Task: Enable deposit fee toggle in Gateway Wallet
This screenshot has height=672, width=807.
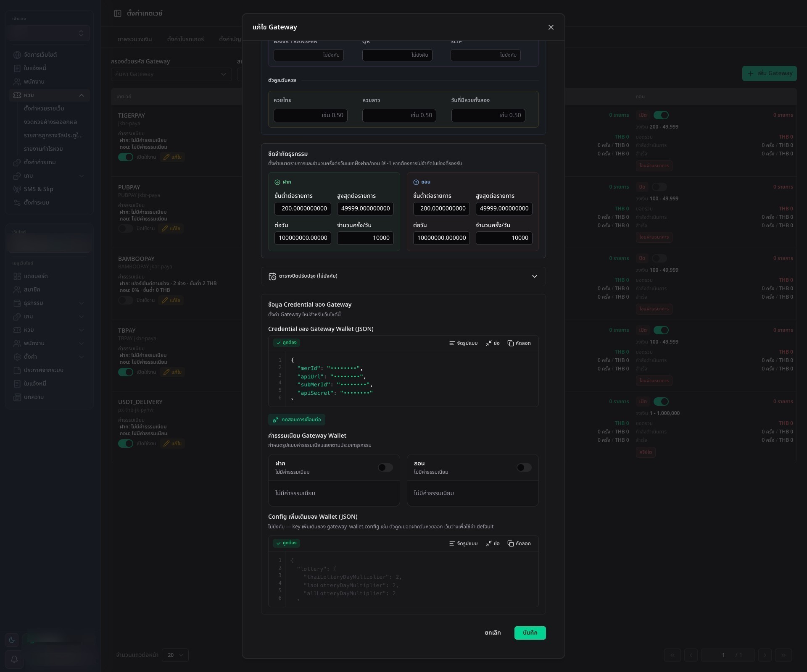Action: [x=385, y=467]
